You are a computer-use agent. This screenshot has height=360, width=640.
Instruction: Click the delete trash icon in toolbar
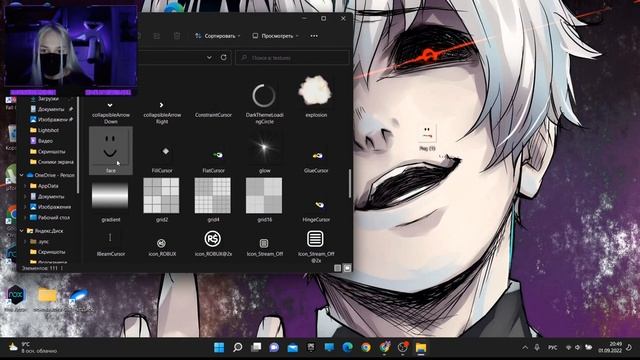click(177, 36)
